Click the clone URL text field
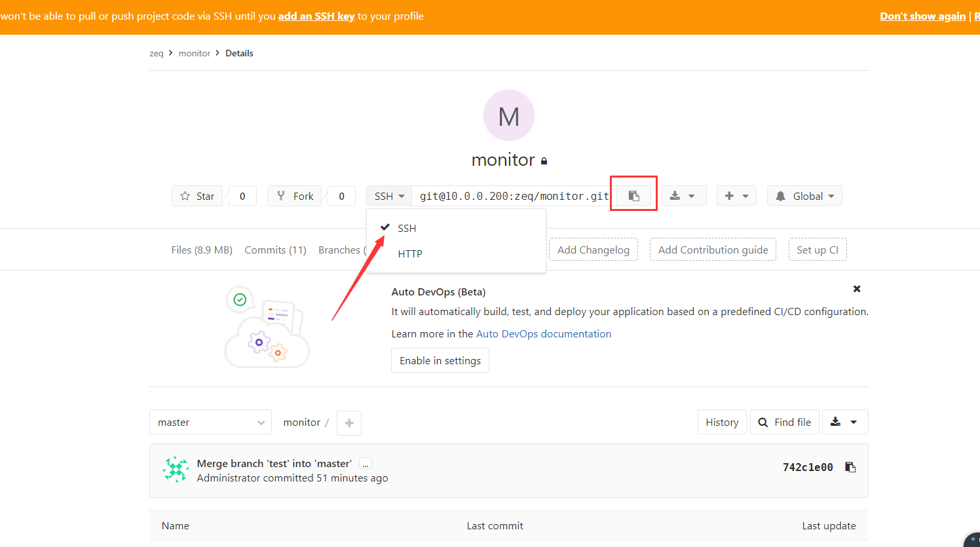 tap(514, 196)
